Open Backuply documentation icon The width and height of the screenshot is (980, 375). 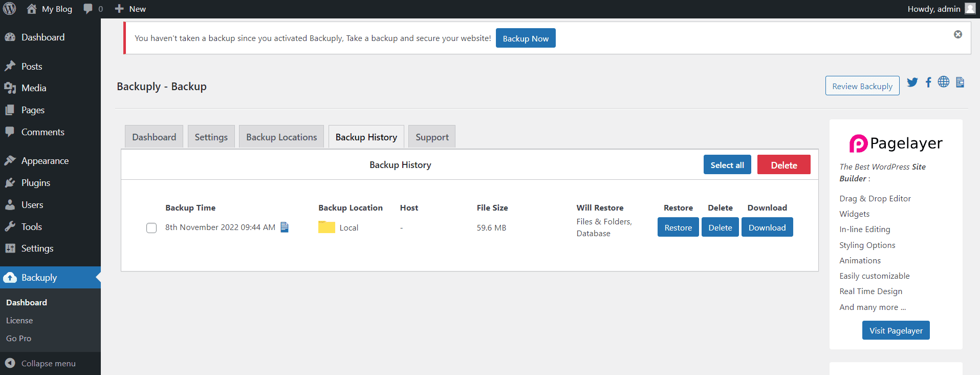(x=960, y=82)
